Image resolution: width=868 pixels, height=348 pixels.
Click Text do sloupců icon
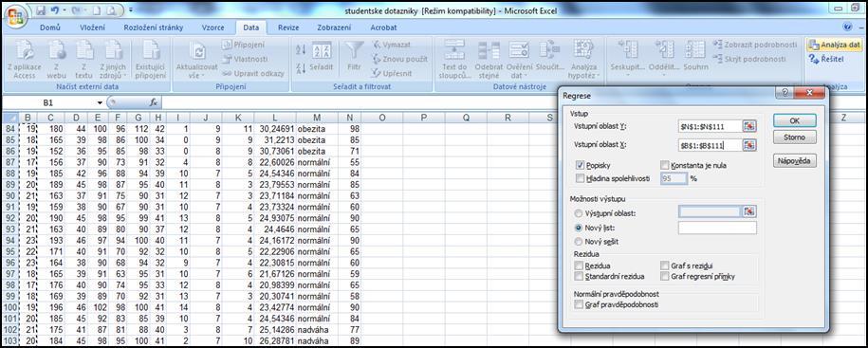tap(455, 59)
